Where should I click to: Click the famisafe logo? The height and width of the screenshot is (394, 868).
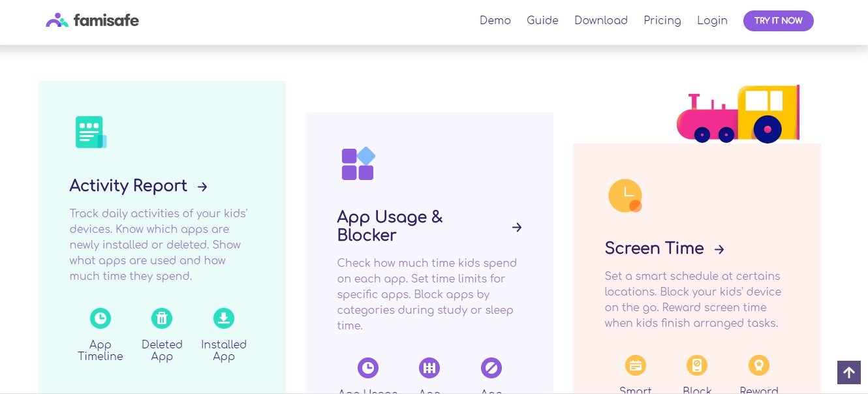[92, 20]
